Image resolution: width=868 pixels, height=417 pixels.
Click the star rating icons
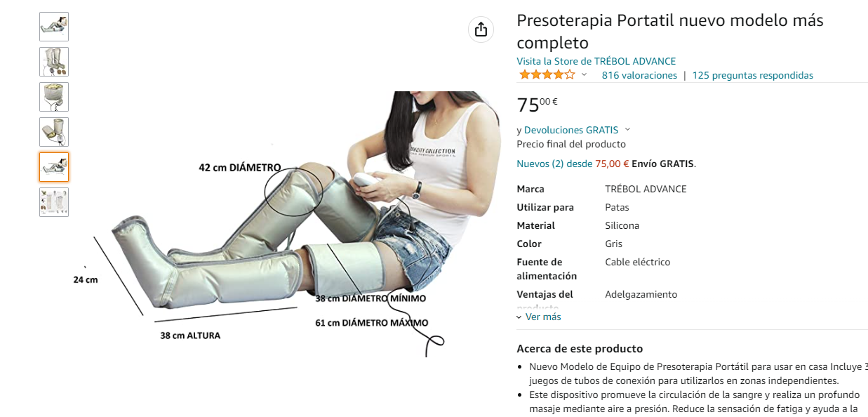pyautogui.click(x=547, y=74)
